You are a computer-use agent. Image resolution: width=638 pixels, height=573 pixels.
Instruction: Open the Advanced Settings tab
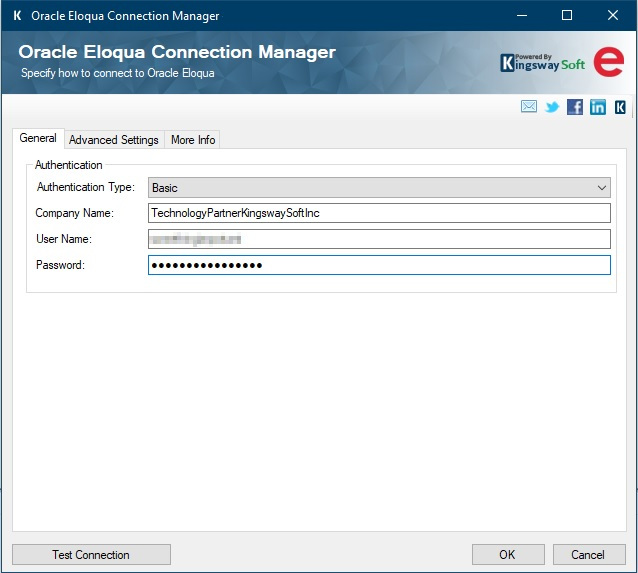click(114, 140)
